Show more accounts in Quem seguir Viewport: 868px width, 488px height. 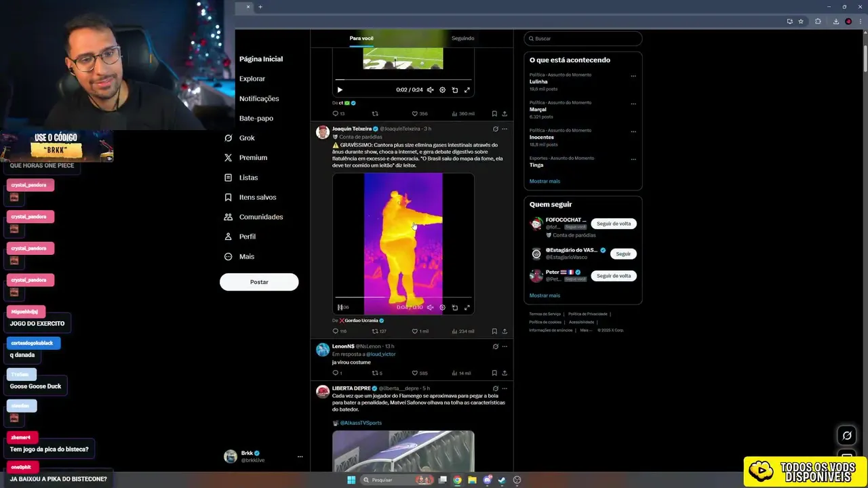pos(545,296)
